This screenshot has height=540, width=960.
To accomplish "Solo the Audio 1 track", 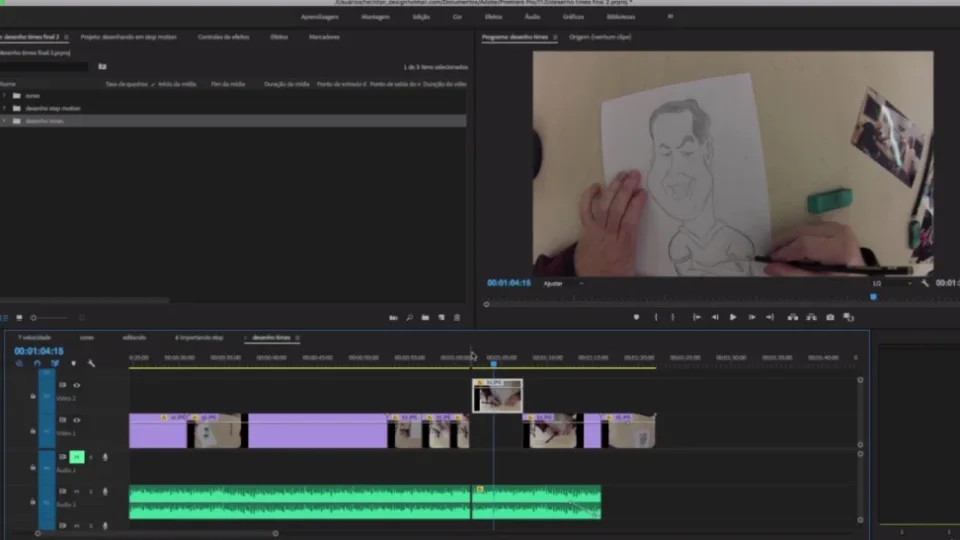I will coord(91,457).
